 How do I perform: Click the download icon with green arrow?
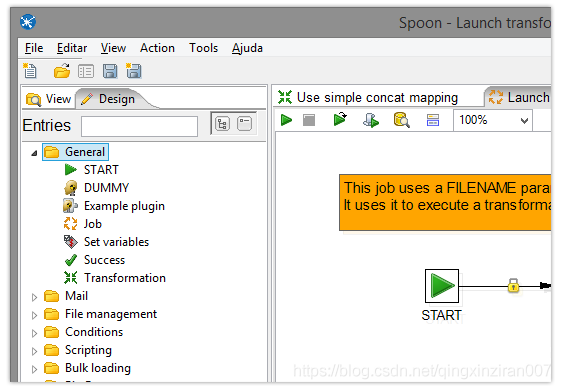(x=371, y=120)
